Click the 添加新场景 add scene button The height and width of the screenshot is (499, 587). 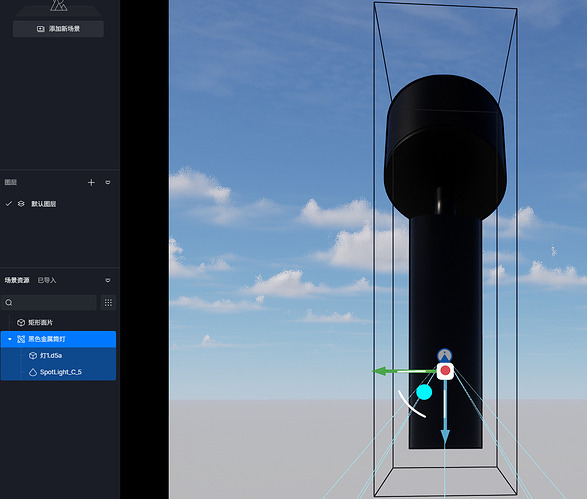58,29
